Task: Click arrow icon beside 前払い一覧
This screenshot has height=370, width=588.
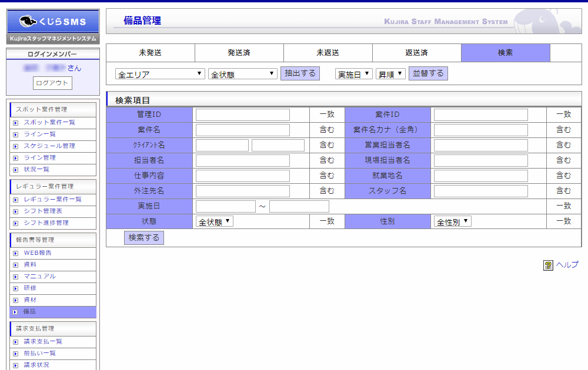Action: click(x=16, y=354)
